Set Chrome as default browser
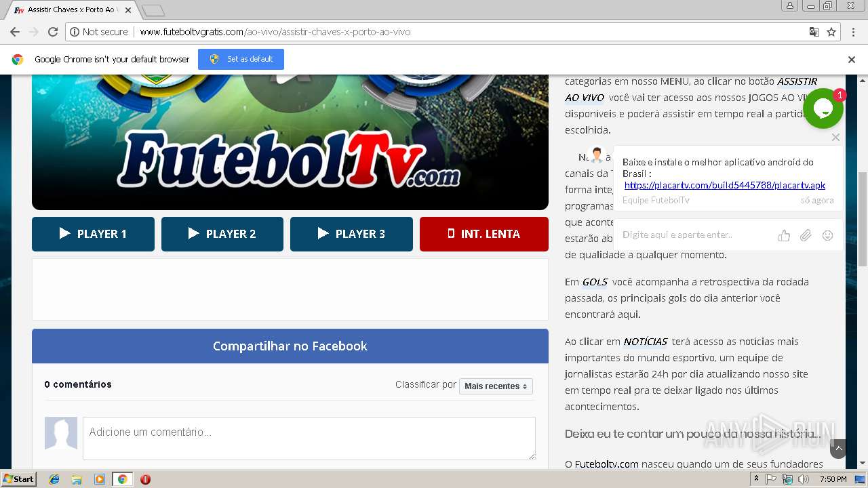 click(241, 59)
